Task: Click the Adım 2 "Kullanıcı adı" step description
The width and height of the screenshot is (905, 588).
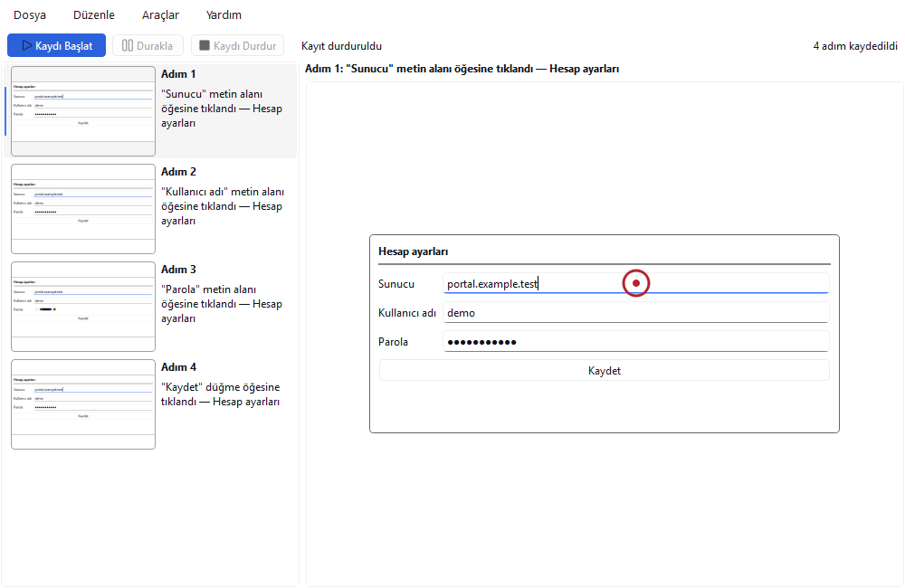Action: pos(223,206)
